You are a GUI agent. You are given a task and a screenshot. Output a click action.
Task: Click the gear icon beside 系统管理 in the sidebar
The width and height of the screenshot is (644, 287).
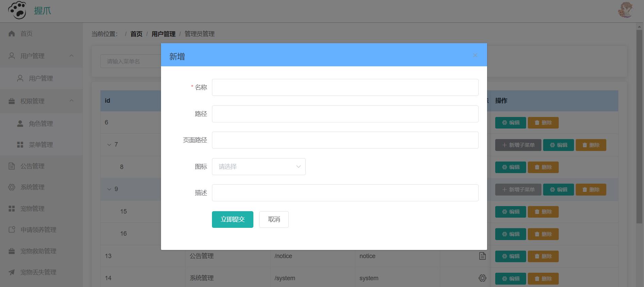coord(12,187)
